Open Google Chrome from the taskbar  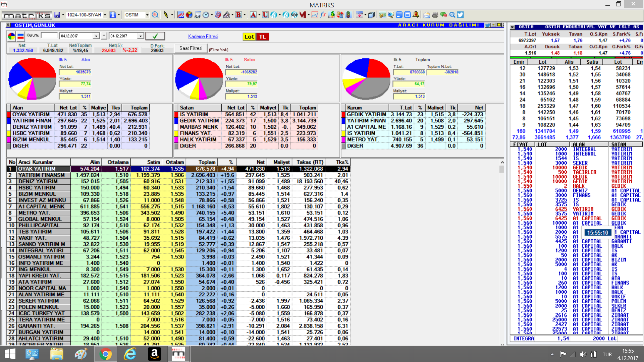point(106,354)
